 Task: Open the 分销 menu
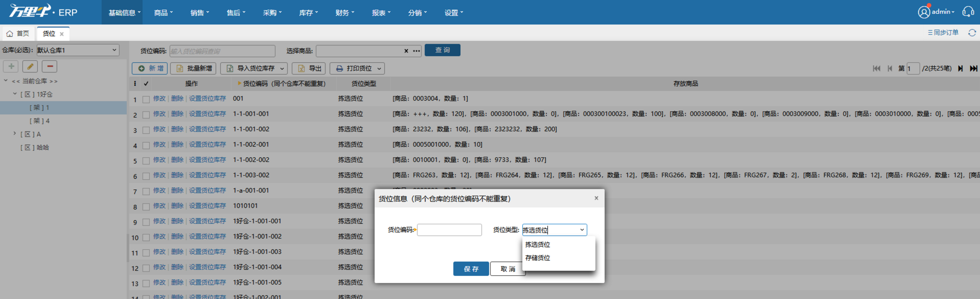(x=418, y=13)
